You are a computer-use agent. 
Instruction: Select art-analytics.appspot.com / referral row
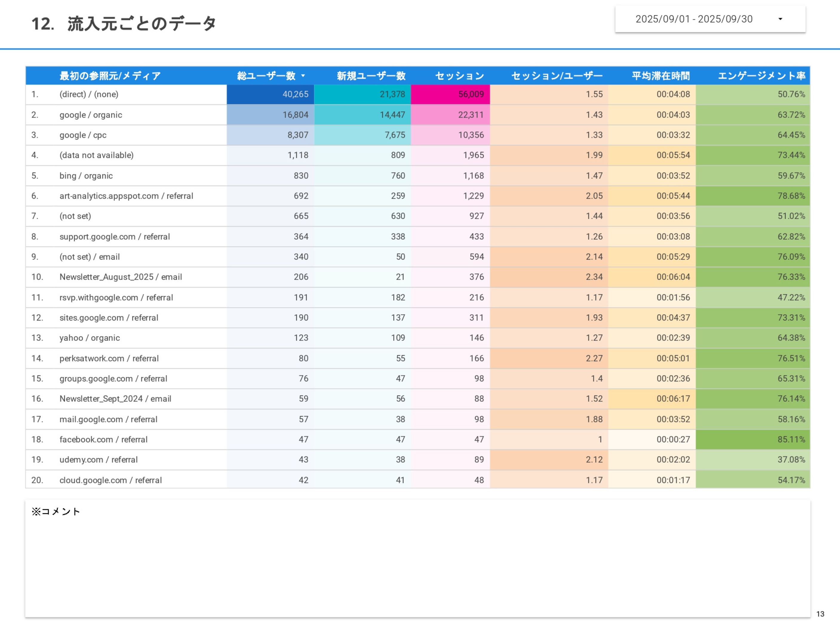click(126, 196)
